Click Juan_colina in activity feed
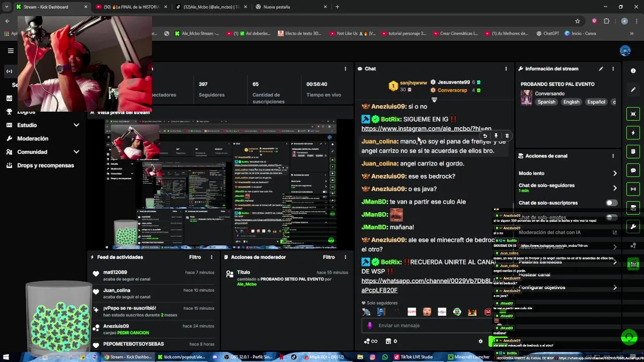The image size is (644, 362). point(117,291)
